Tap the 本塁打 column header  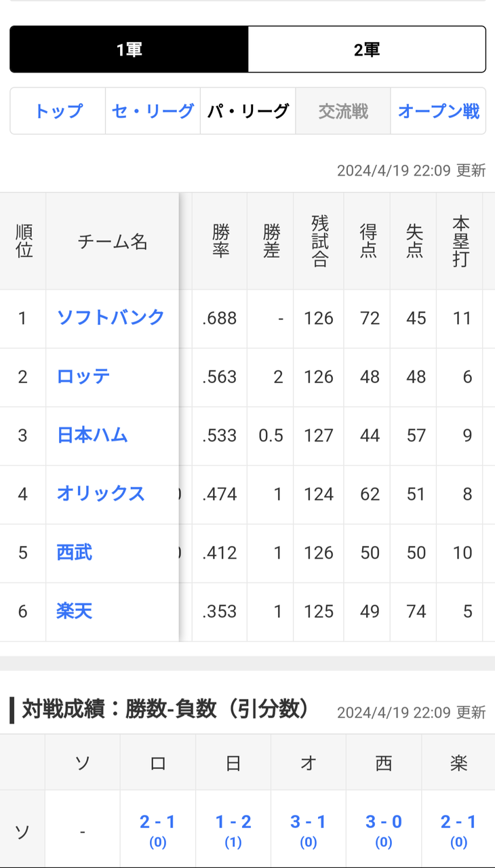pos(460,241)
